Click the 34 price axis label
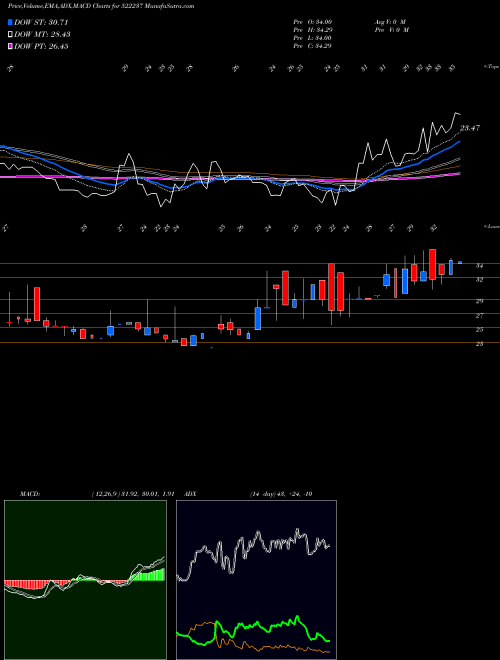This screenshot has width=500, height=660. tap(479, 266)
